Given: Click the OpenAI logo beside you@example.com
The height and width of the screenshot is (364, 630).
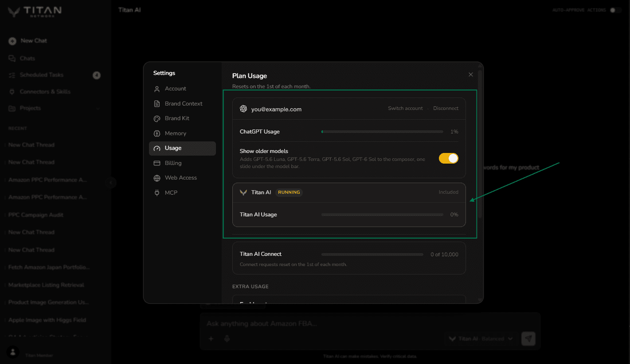Looking at the screenshot, I should (243, 109).
